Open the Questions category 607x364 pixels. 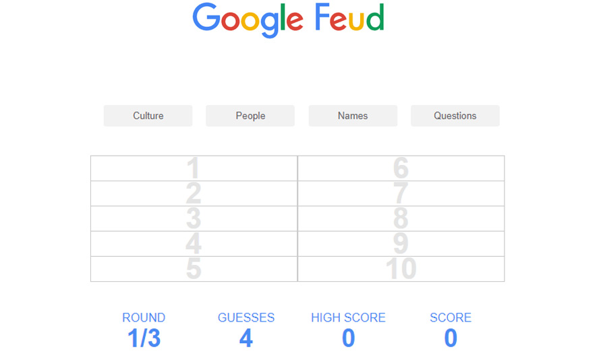[455, 116]
